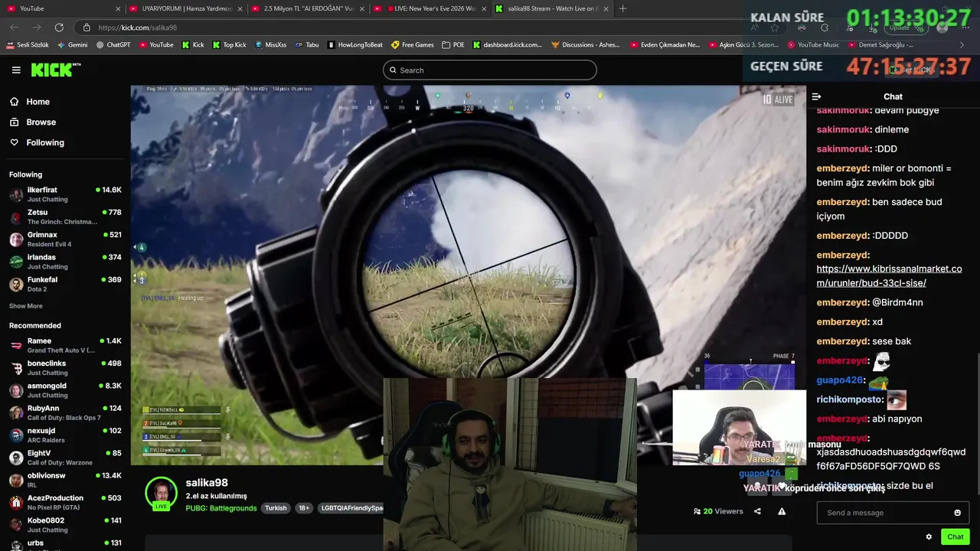This screenshot has width=980, height=551.
Task: Open Zetsu channel in Following list
Action: pyautogui.click(x=65, y=217)
